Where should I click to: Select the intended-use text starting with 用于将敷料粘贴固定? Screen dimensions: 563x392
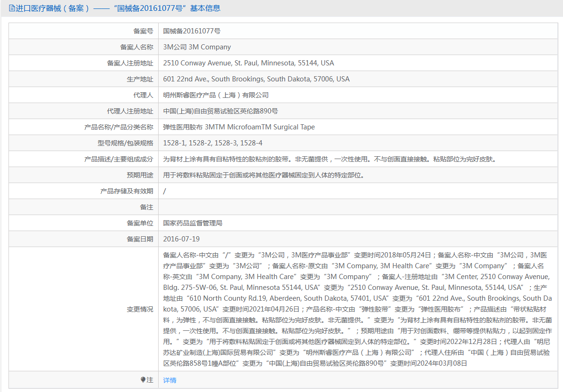point(264,175)
